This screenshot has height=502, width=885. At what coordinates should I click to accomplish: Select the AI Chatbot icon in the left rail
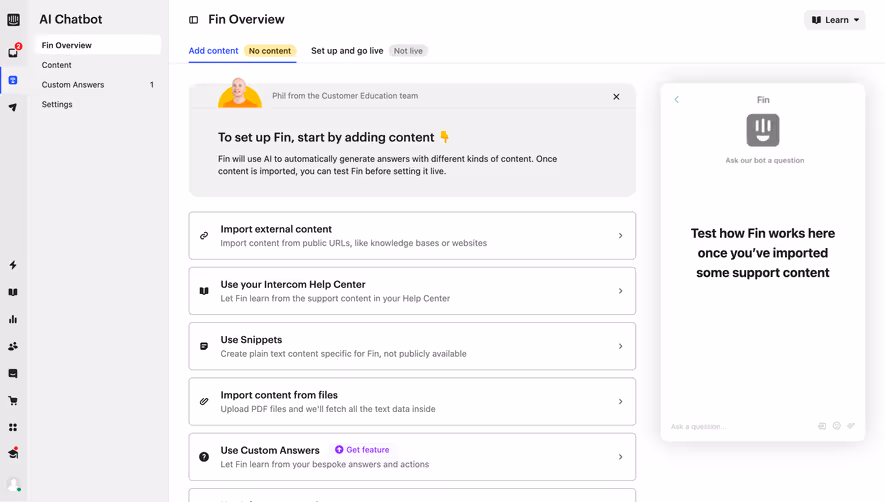click(13, 80)
